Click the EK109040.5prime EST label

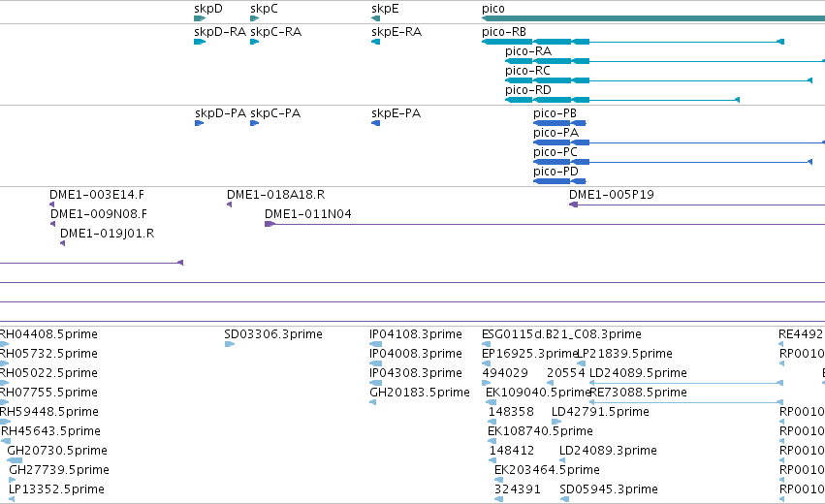(538, 393)
